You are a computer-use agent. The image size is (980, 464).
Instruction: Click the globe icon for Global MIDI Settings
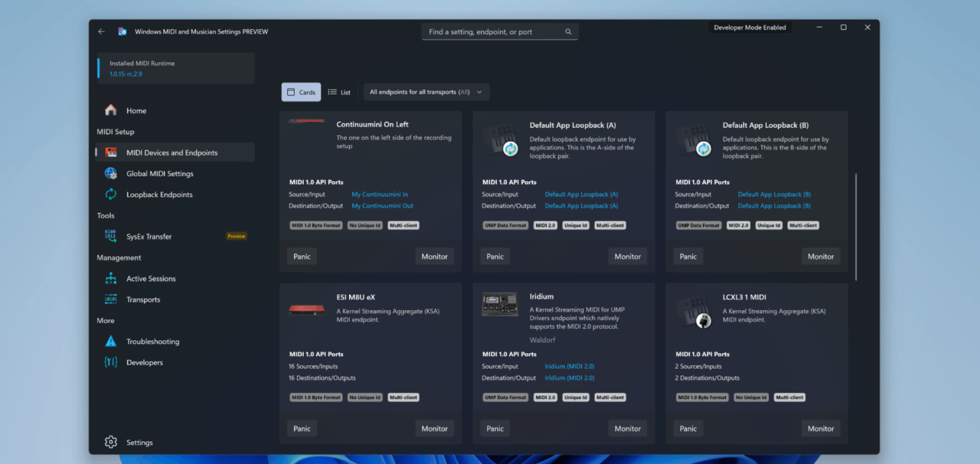coord(110,173)
